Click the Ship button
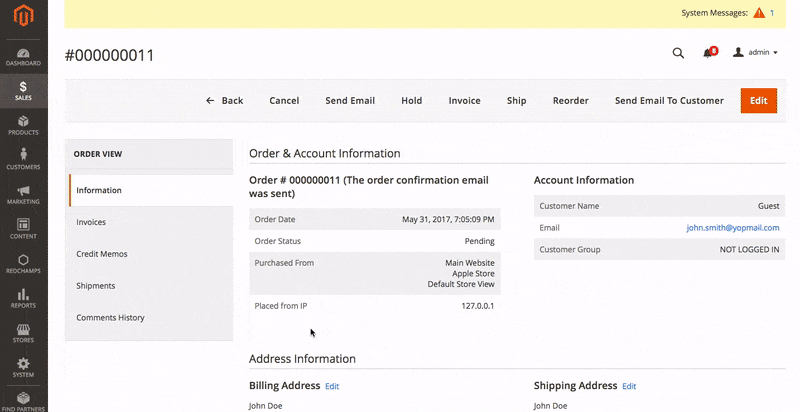Screen dimensions: 800x412 coord(516,100)
